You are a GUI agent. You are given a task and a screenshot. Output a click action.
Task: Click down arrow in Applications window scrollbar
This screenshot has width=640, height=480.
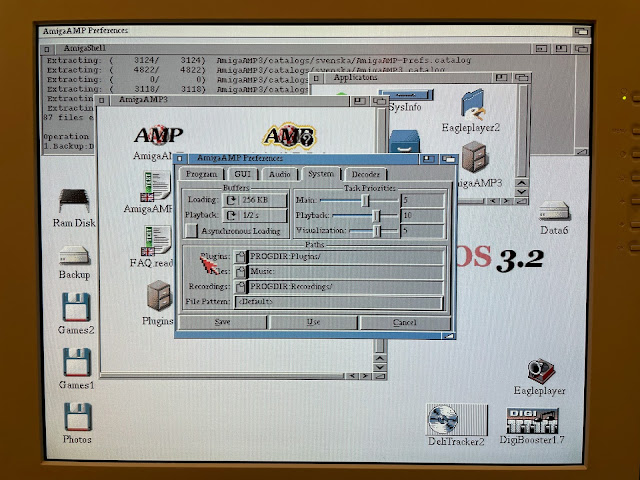coord(522,191)
